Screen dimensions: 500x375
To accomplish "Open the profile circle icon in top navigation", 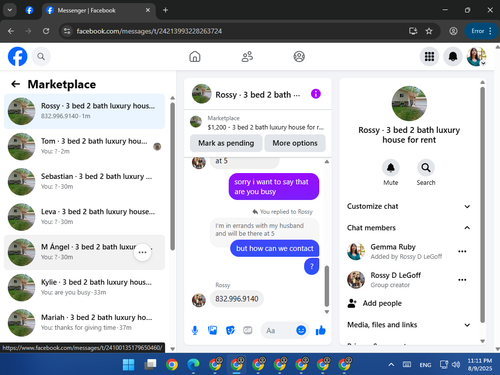I will [x=299, y=57].
